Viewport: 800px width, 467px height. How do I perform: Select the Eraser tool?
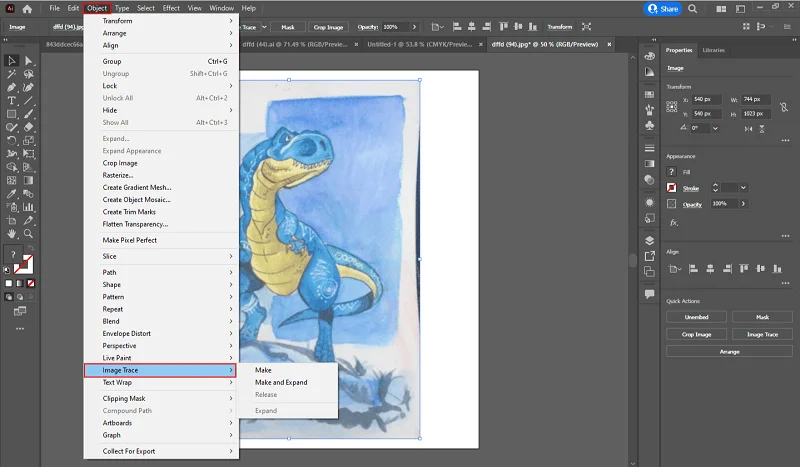click(29, 127)
